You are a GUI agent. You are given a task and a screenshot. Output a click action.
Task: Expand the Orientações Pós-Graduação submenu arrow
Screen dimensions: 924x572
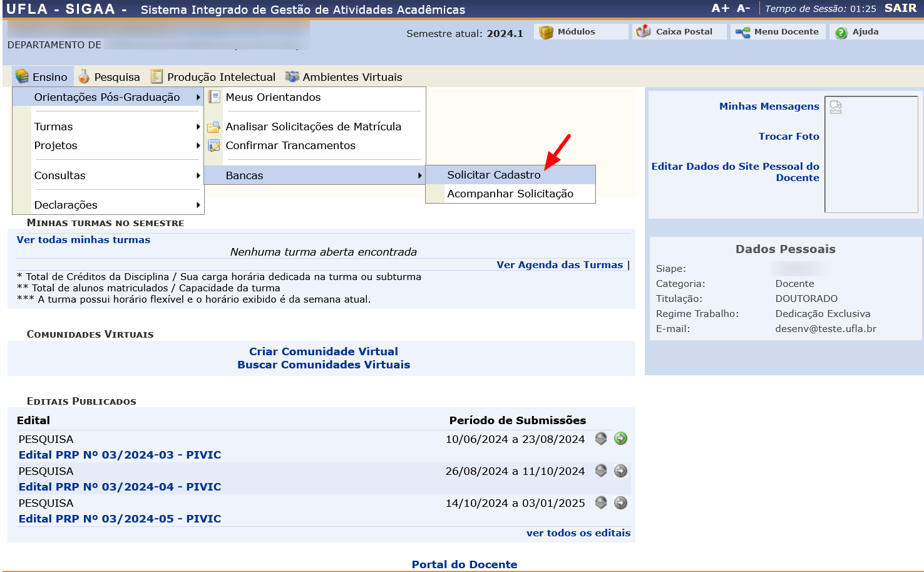pyautogui.click(x=198, y=97)
